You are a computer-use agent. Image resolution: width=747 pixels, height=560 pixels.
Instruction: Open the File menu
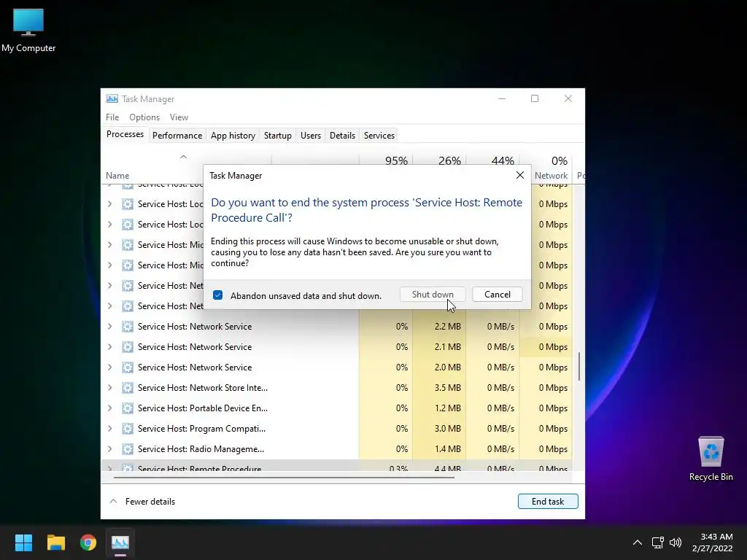click(x=112, y=117)
